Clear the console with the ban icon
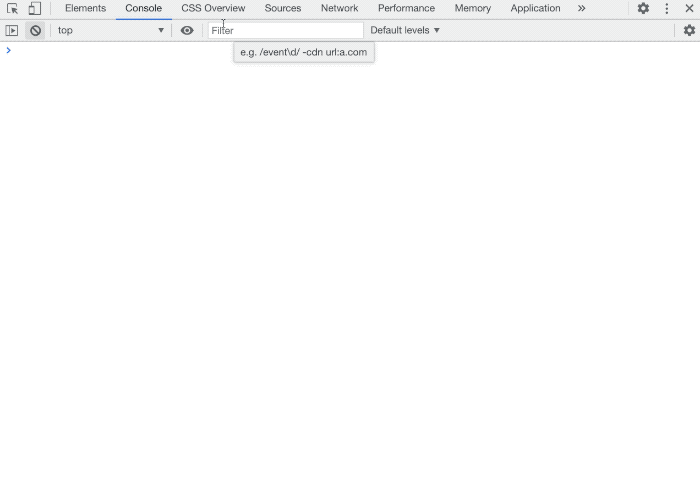Screen dimensions: 700x498 click(35, 30)
